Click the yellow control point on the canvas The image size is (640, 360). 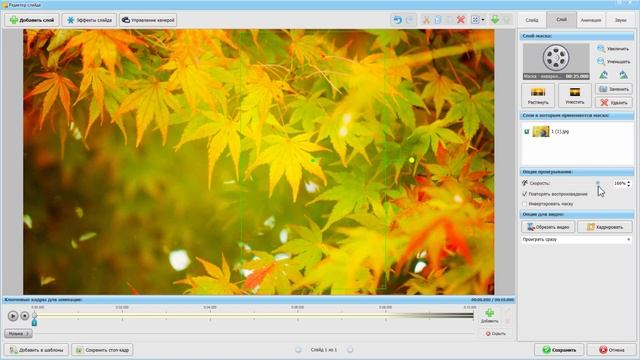coord(411,160)
